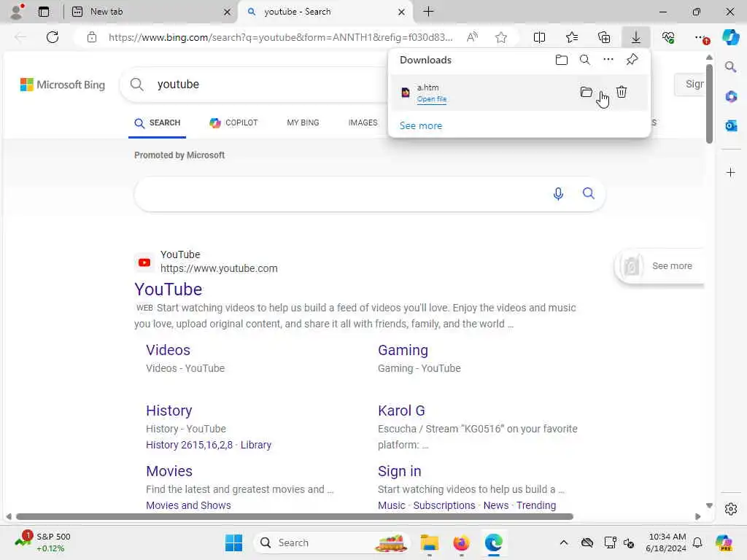747x560 pixels.
Task: Click the microphone icon in the promoted search box
Action: click(x=558, y=193)
